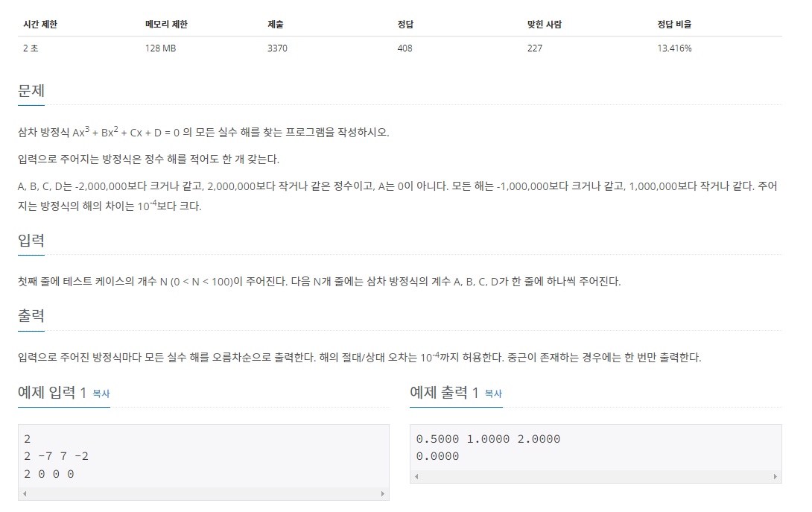Click the 시간 제한 column header
Screen dimensions: 812x512
coord(40,25)
